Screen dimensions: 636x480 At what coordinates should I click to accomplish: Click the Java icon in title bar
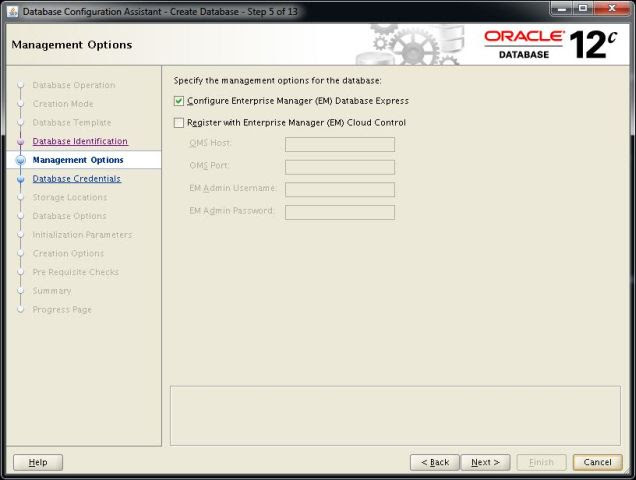(13, 11)
